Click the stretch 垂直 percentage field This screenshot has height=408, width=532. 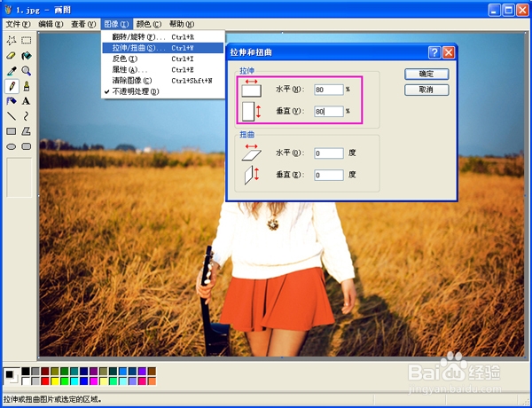[328, 112]
